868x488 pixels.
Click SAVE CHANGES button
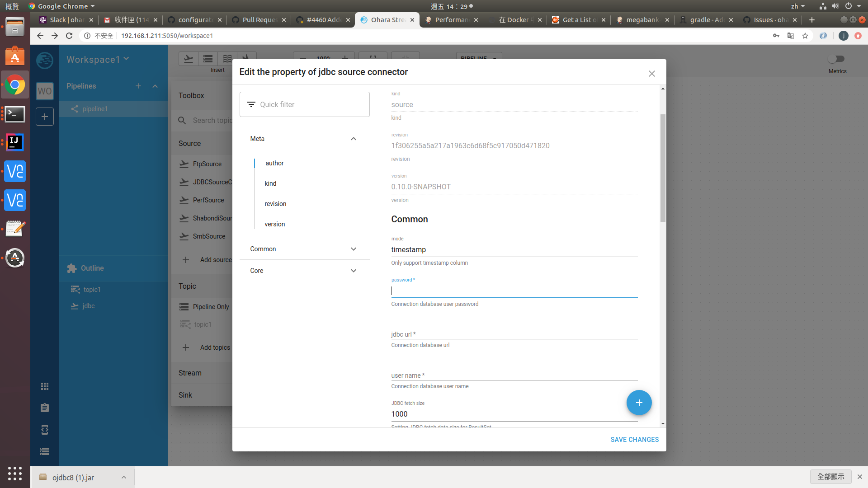click(634, 440)
